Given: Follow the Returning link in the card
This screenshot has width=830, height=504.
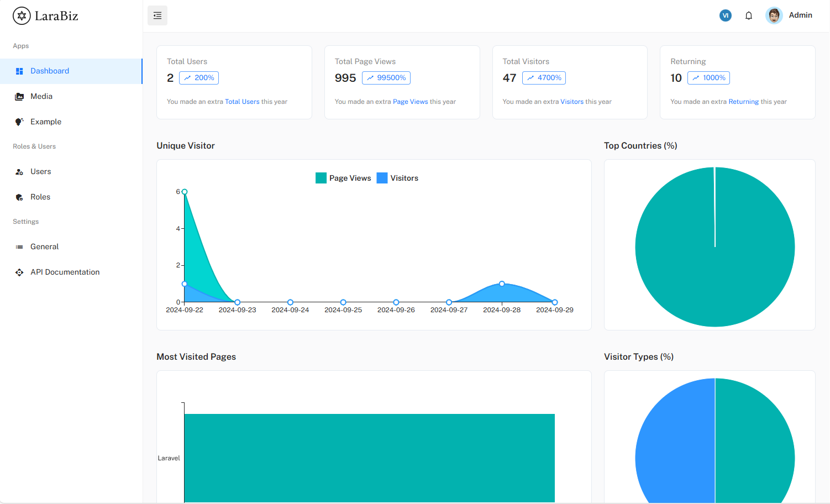Looking at the screenshot, I should point(744,102).
